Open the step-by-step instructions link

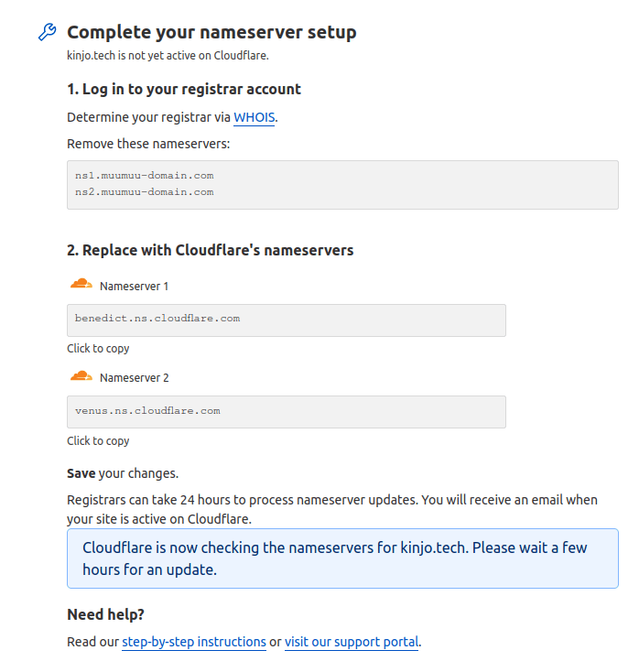click(x=194, y=642)
